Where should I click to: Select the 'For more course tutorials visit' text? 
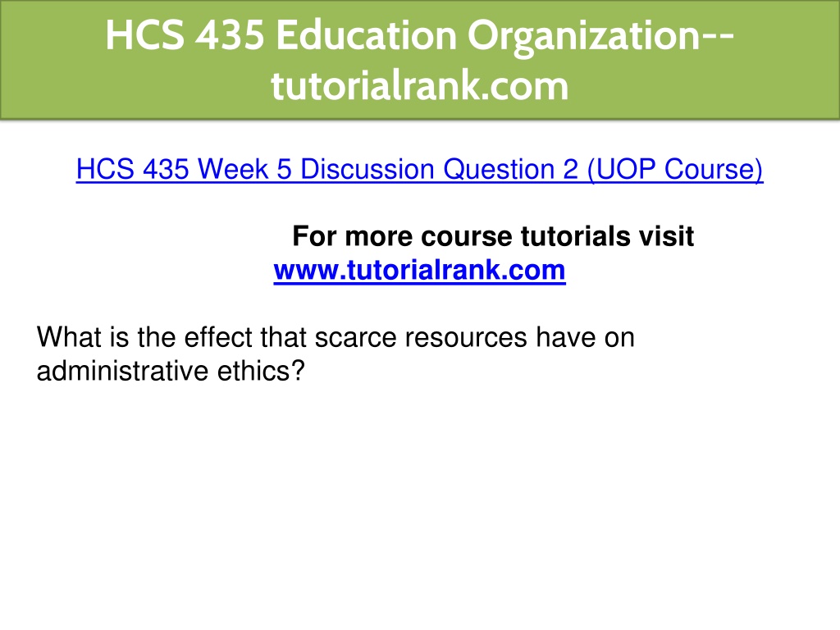(493, 236)
